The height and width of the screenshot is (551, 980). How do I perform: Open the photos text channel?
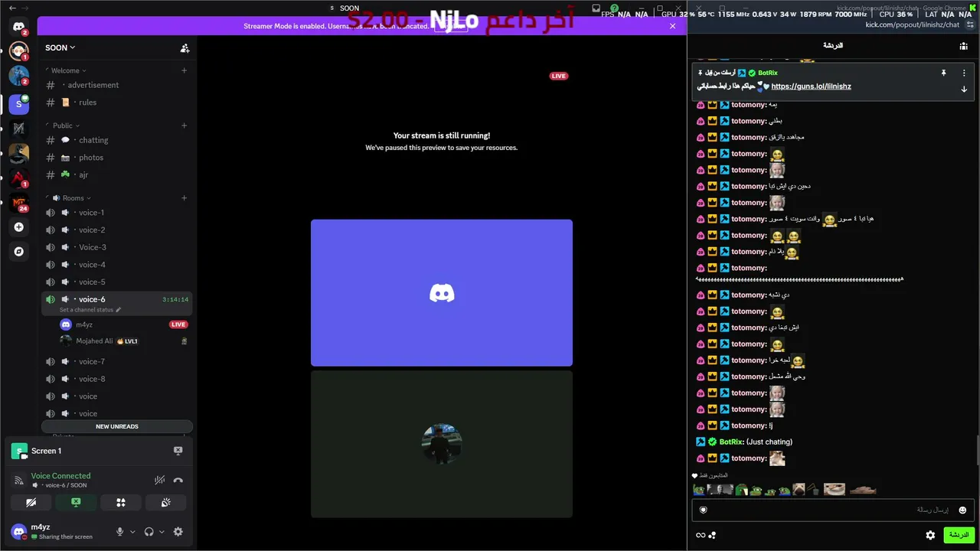[116, 158]
